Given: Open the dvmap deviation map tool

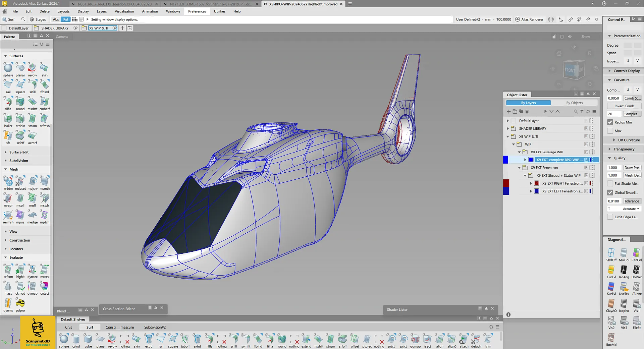Looking at the screenshot, I should [32, 287].
